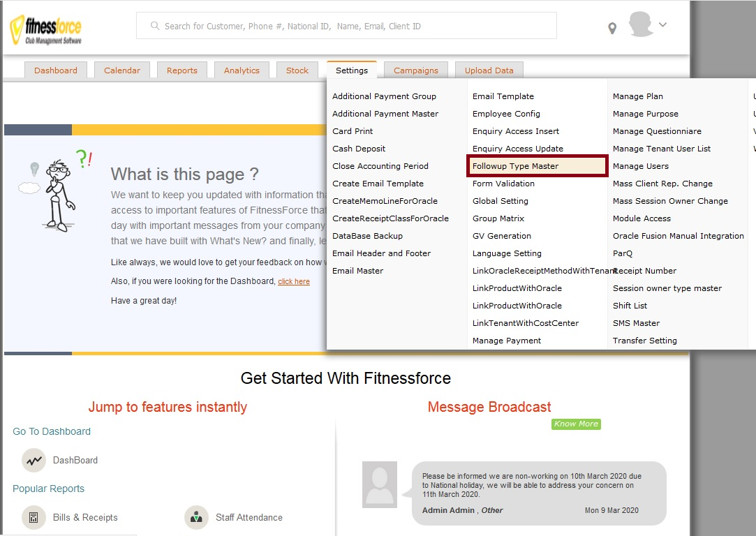This screenshot has height=536, width=756.
Task: Choose Enquiry Access Update
Action: click(x=518, y=149)
